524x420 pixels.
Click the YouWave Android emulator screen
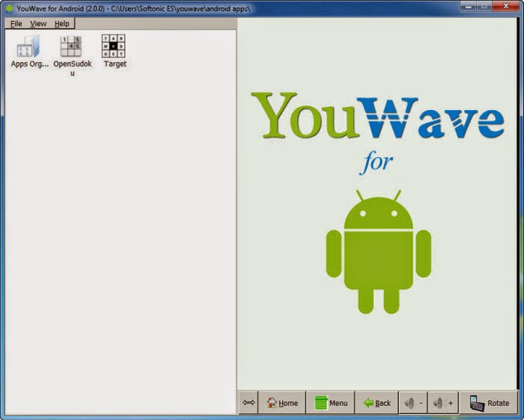click(377, 203)
